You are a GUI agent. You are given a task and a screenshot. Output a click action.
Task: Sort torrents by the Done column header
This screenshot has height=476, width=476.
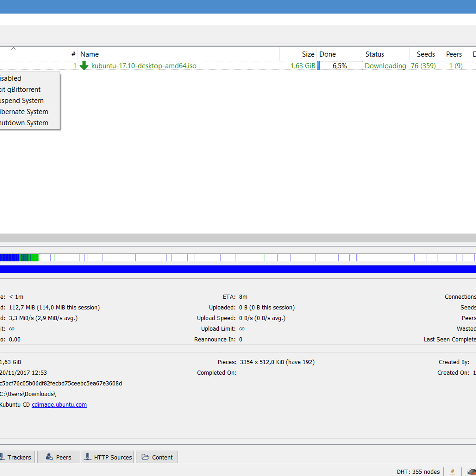tap(340, 54)
